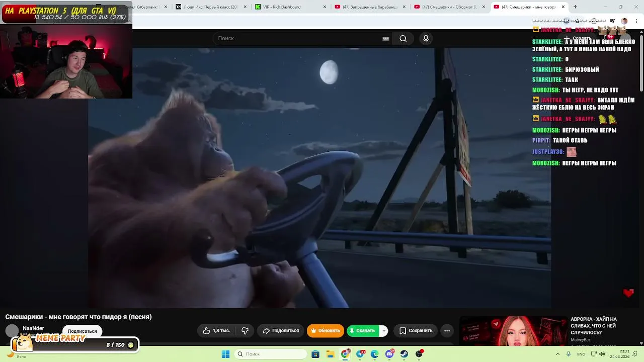Open a new browser tab

575,7
